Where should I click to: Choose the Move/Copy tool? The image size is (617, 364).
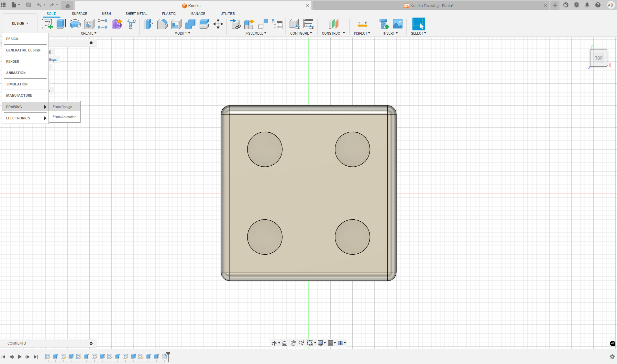218,24
